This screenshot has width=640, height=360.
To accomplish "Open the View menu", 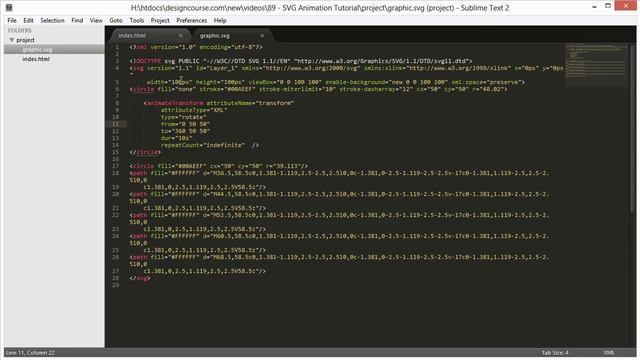I will click(x=96, y=20).
